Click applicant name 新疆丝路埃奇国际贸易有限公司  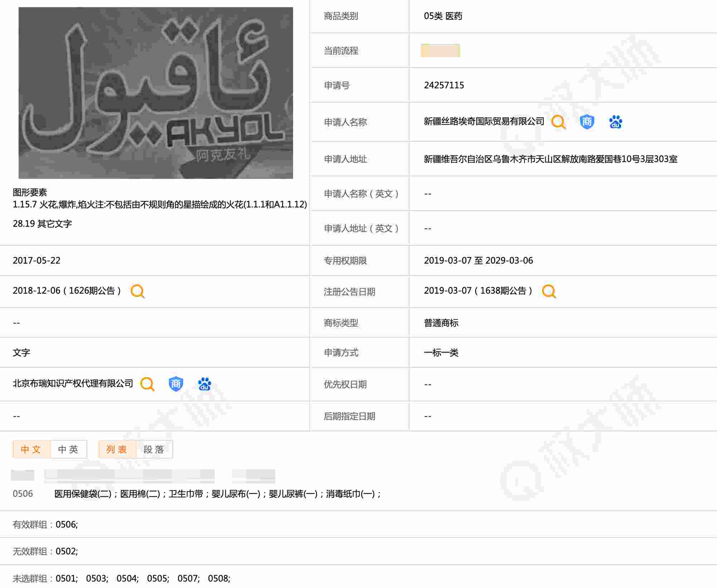point(484,122)
